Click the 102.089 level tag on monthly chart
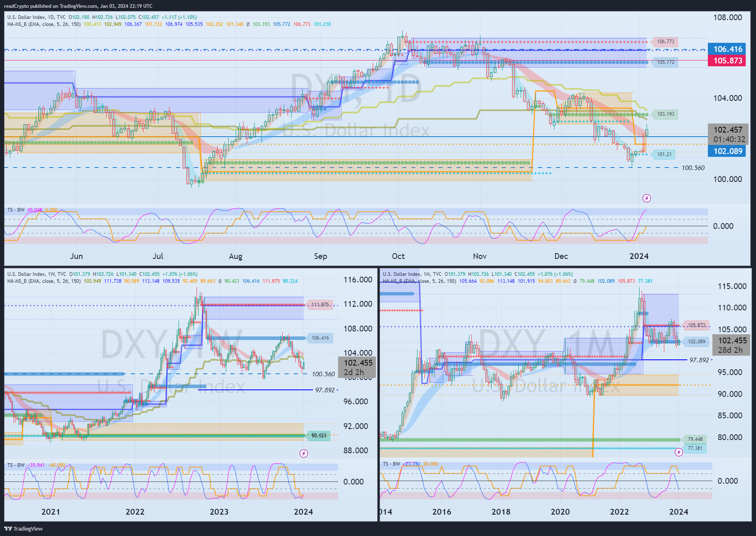 click(696, 342)
